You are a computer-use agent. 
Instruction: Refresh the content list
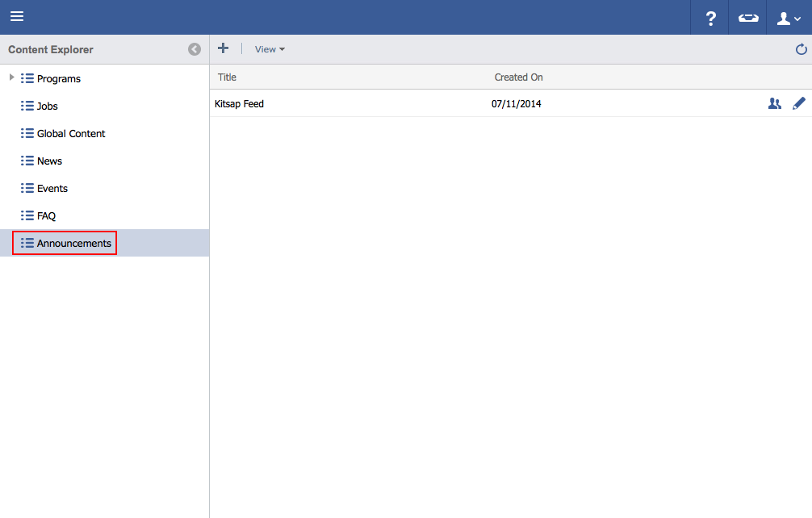pyautogui.click(x=801, y=49)
